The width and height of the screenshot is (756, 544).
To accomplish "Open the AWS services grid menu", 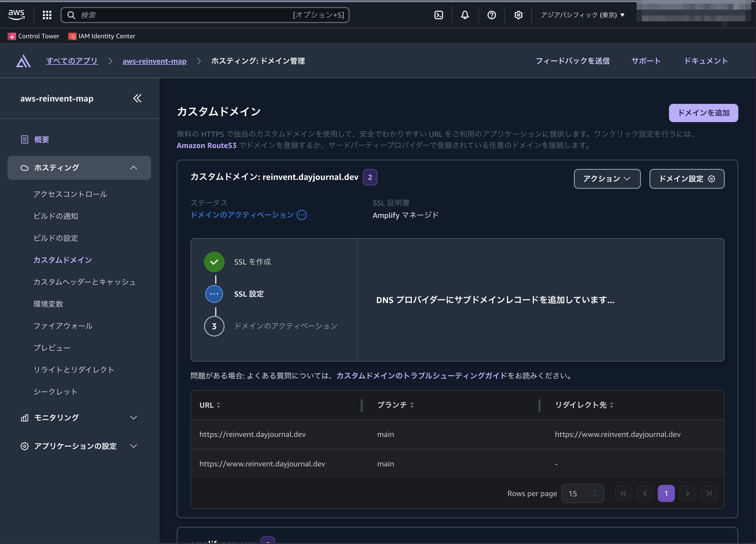I will (47, 15).
